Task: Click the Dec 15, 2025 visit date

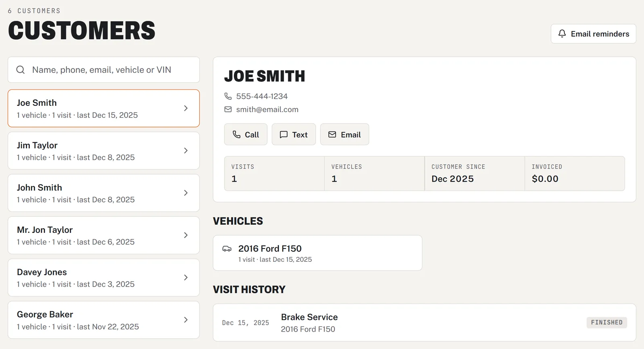Action: coord(246,323)
